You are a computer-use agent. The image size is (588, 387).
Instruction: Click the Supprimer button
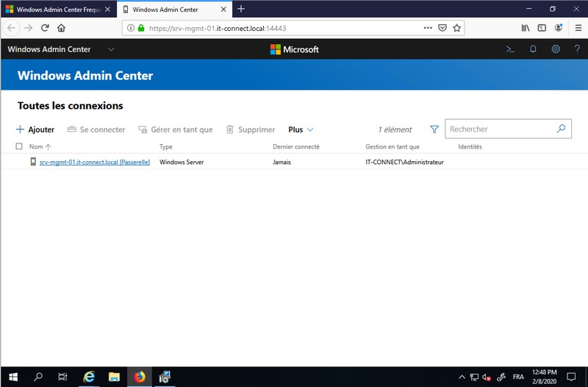tap(251, 129)
